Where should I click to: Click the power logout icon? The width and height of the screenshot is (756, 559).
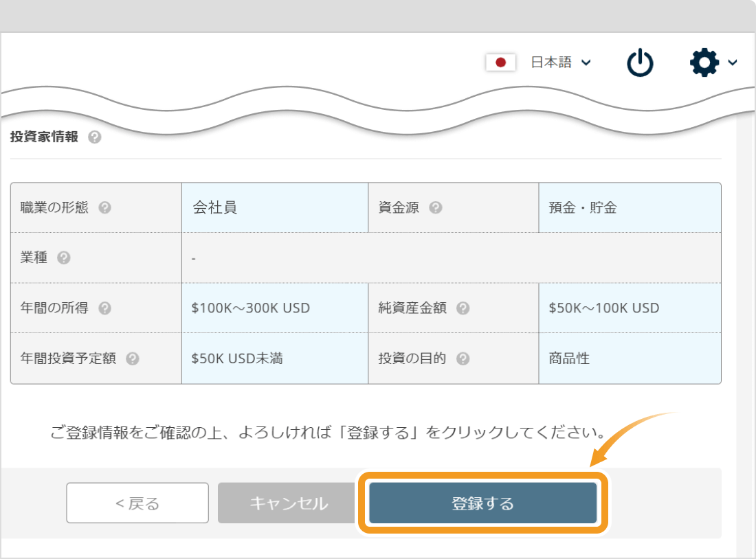640,62
